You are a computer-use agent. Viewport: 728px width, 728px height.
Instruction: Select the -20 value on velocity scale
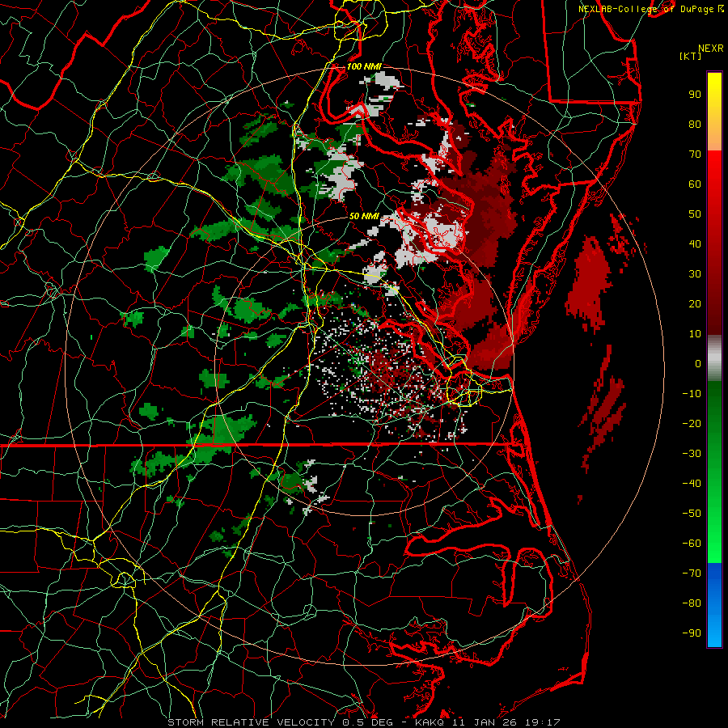(x=692, y=423)
